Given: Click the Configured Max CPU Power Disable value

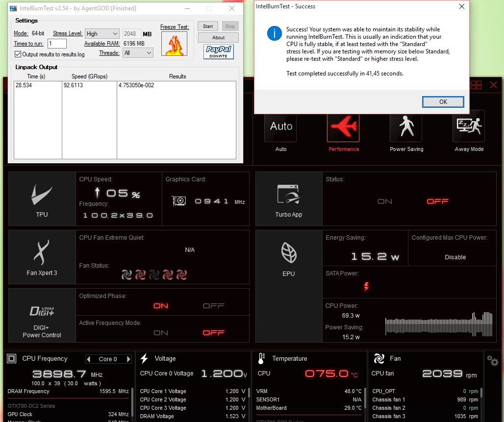Looking at the screenshot, I should click(x=455, y=257).
